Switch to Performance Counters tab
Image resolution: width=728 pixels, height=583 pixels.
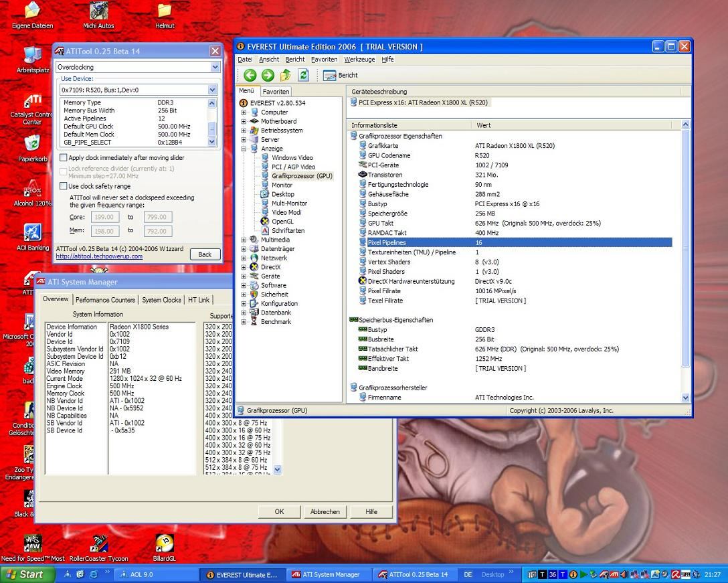tap(106, 300)
